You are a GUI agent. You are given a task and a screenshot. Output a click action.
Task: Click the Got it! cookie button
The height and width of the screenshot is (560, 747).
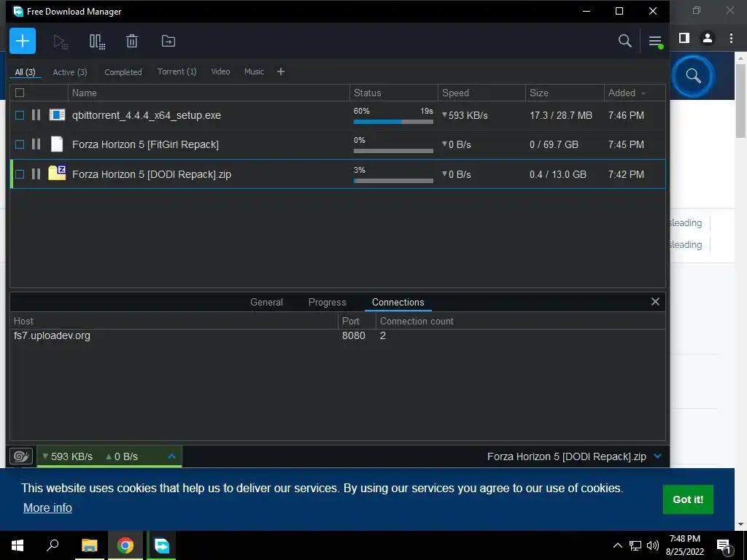(688, 499)
